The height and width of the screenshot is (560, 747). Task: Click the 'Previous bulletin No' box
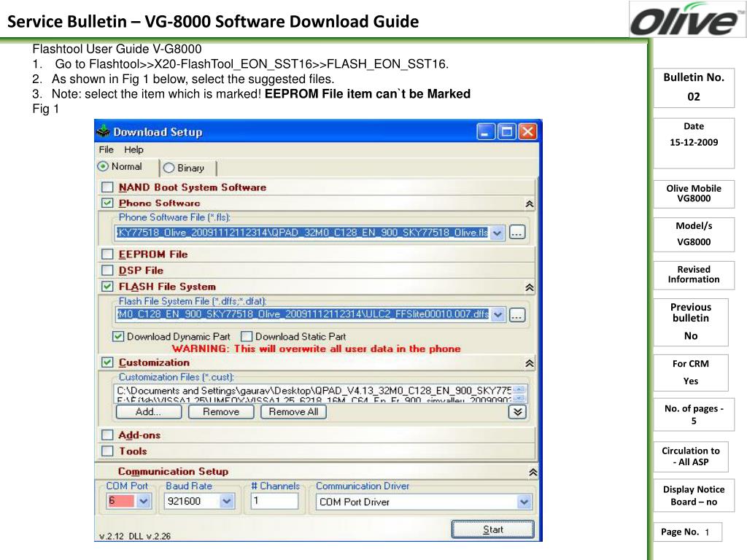691,322
